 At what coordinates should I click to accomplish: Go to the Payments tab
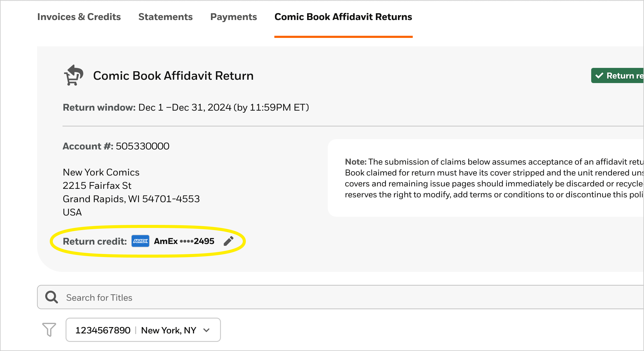(233, 17)
